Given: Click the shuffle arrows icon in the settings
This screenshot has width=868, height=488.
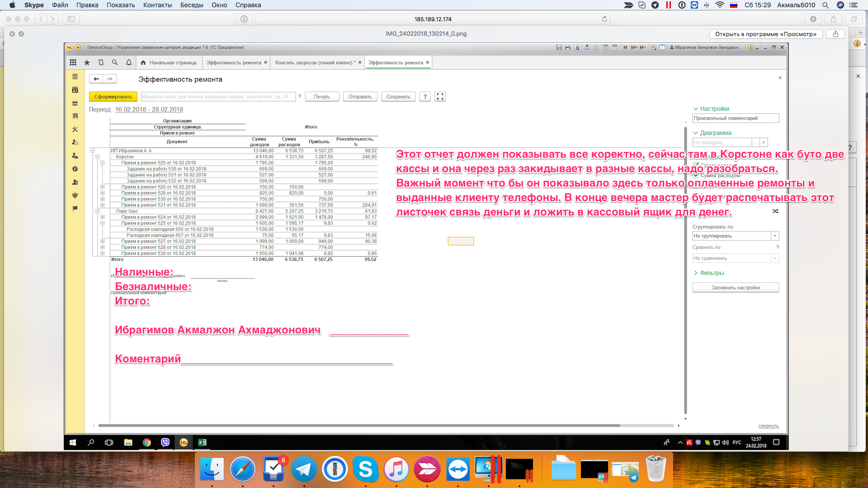Looking at the screenshot, I should (x=775, y=211).
